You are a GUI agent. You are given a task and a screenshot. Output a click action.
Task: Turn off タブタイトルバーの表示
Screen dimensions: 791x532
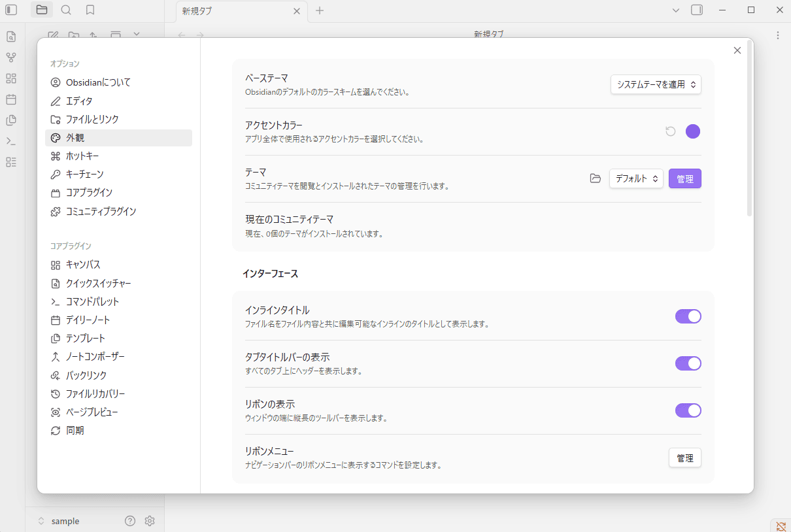coord(688,363)
